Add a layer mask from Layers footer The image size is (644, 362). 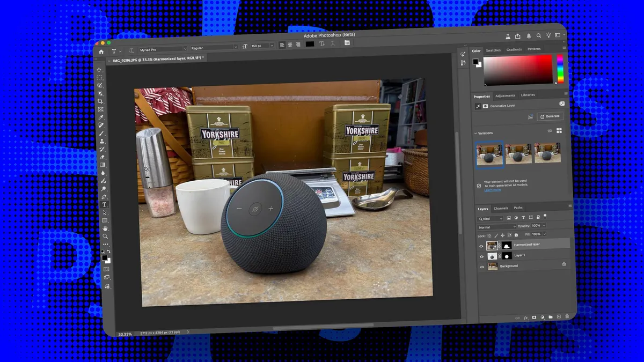click(x=533, y=317)
